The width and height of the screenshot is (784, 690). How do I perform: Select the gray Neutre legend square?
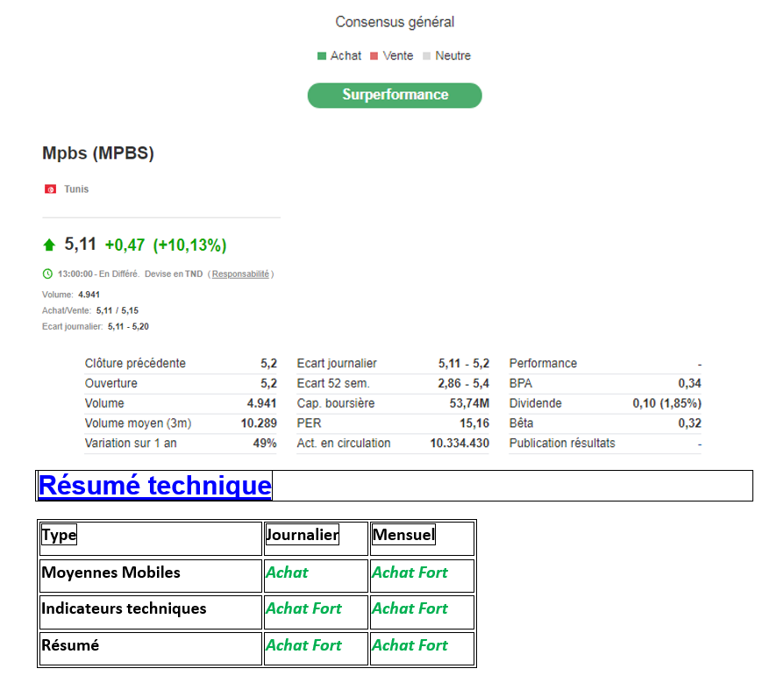pyautogui.click(x=426, y=56)
